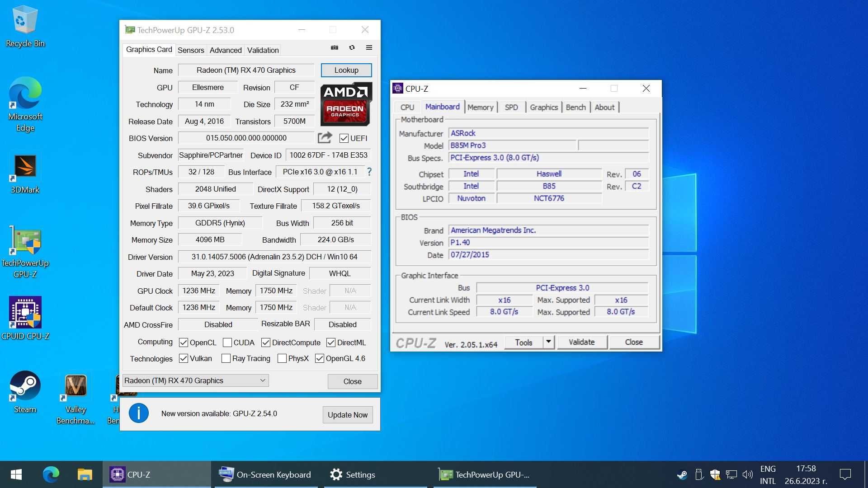Click the Driver Version field in GPU-Z
Image resolution: width=868 pixels, height=488 pixels.
(274, 257)
